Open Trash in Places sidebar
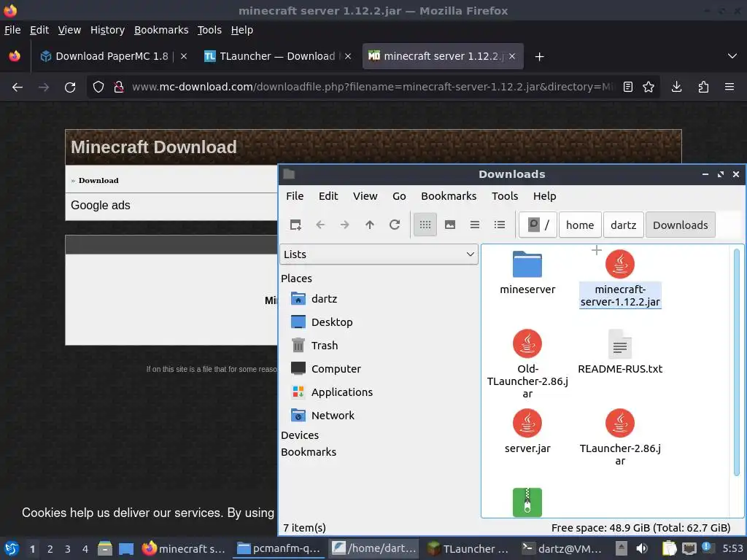747x560 pixels. coord(314,346)
